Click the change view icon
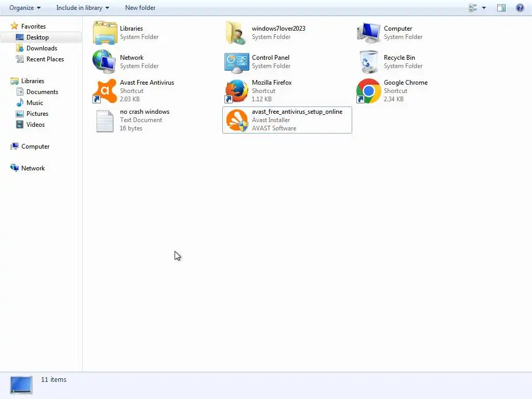This screenshot has height=399, width=532. click(x=473, y=8)
